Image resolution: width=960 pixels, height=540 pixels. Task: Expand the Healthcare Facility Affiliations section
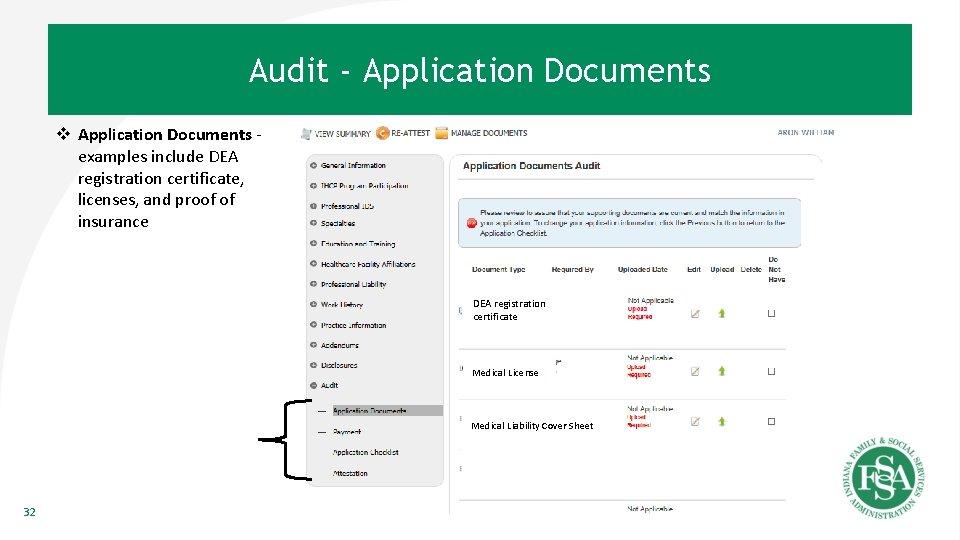point(313,264)
